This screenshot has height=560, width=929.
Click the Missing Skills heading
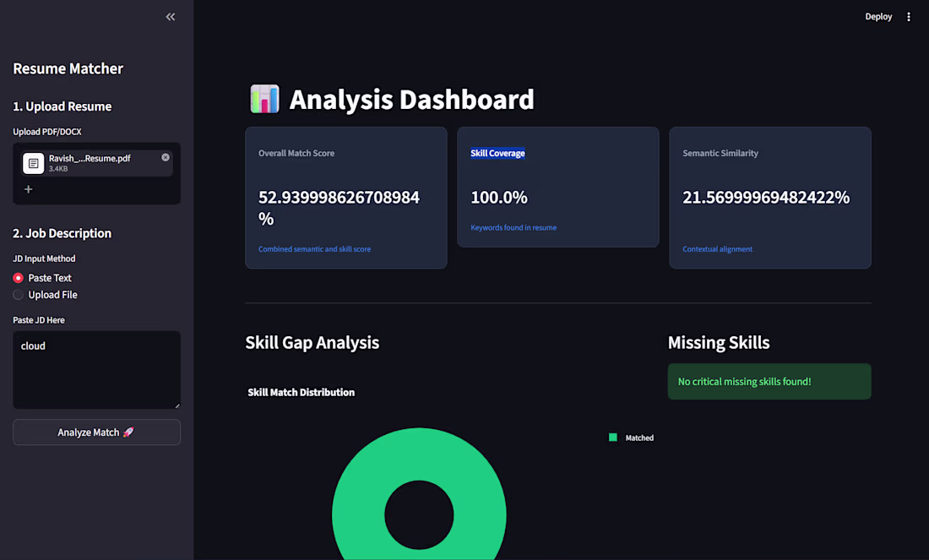coord(719,343)
